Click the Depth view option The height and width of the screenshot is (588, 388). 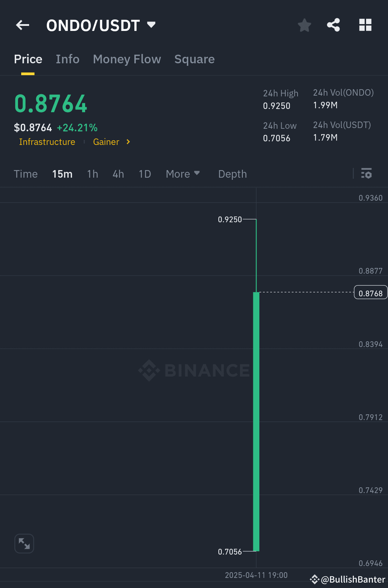point(232,174)
